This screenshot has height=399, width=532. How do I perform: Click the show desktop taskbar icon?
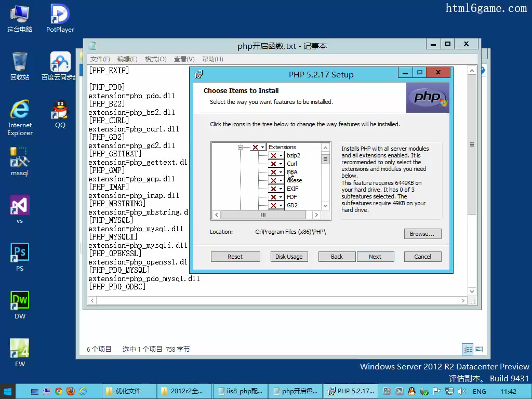[x=35, y=392]
